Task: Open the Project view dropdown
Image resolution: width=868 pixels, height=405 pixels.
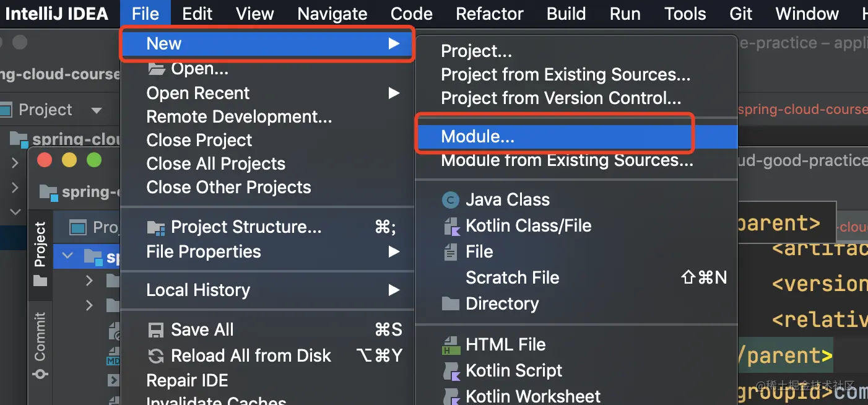Action: click(96, 111)
